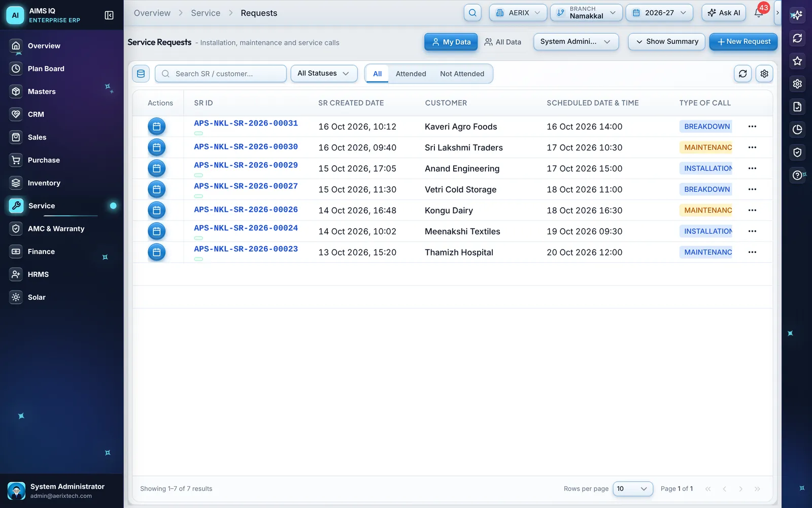Click the sync icon in right rail
This screenshot has width=812, height=508.
(x=797, y=38)
